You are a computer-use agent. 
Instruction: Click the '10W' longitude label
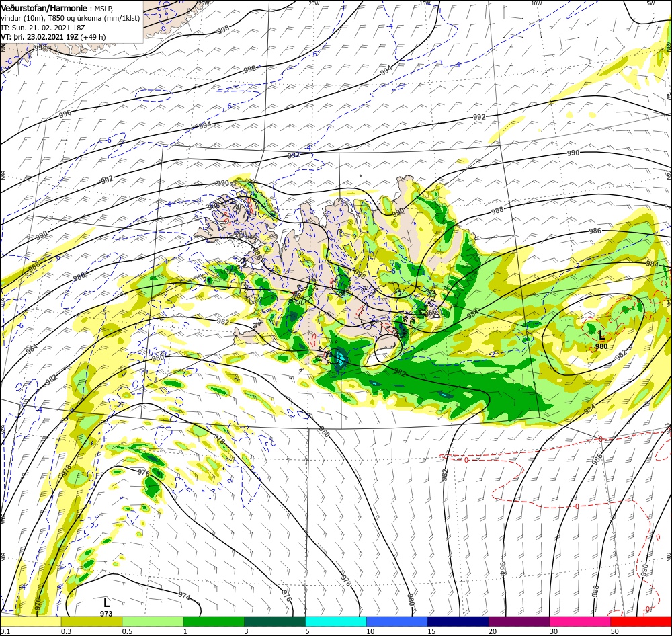[536, 3]
